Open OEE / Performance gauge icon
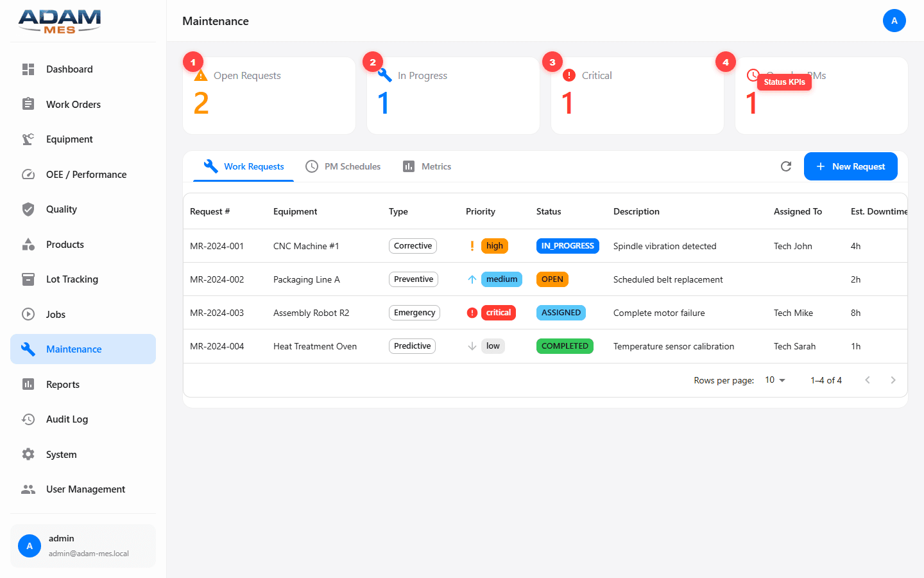The width and height of the screenshot is (924, 578). click(x=28, y=174)
